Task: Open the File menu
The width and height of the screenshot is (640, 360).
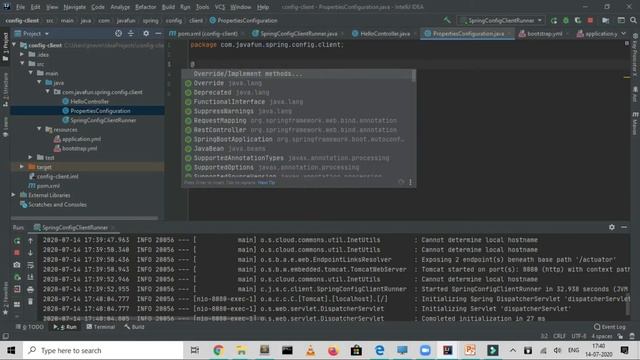Action: (20, 7)
